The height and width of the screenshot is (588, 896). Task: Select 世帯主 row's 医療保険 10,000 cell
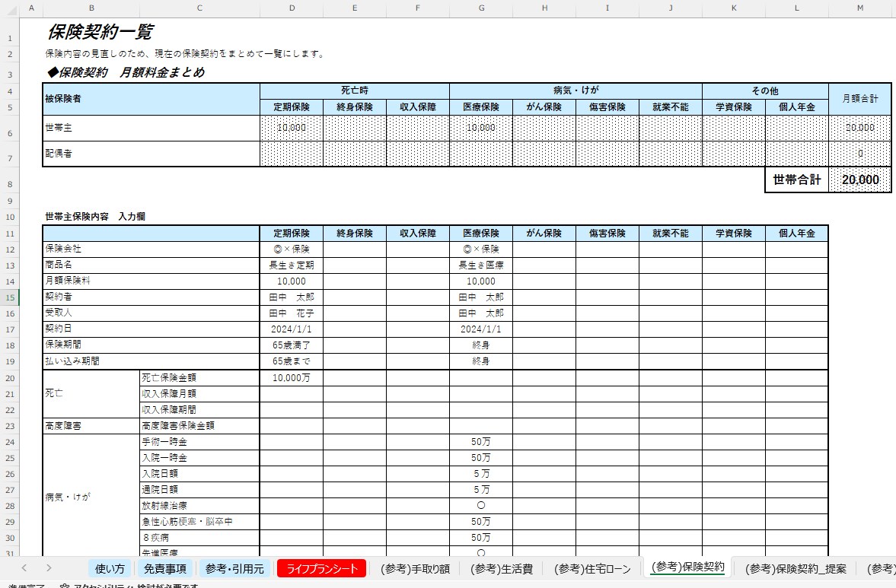481,128
